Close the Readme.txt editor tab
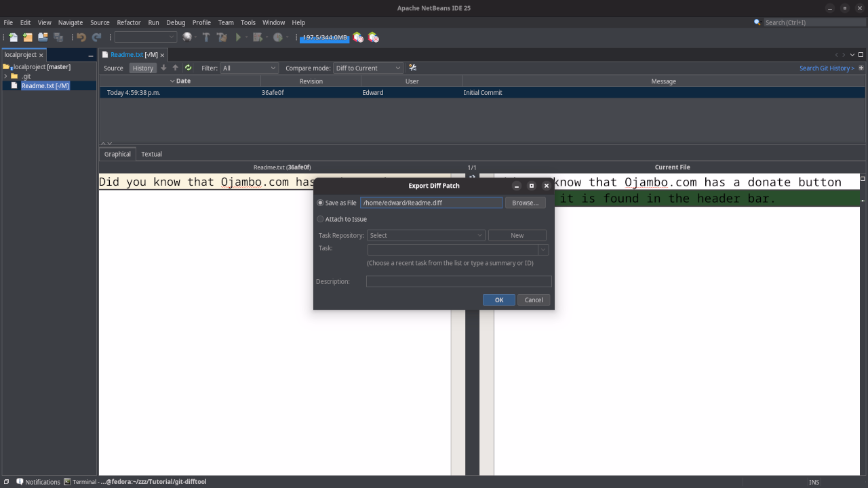868x488 pixels. click(x=162, y=55)
